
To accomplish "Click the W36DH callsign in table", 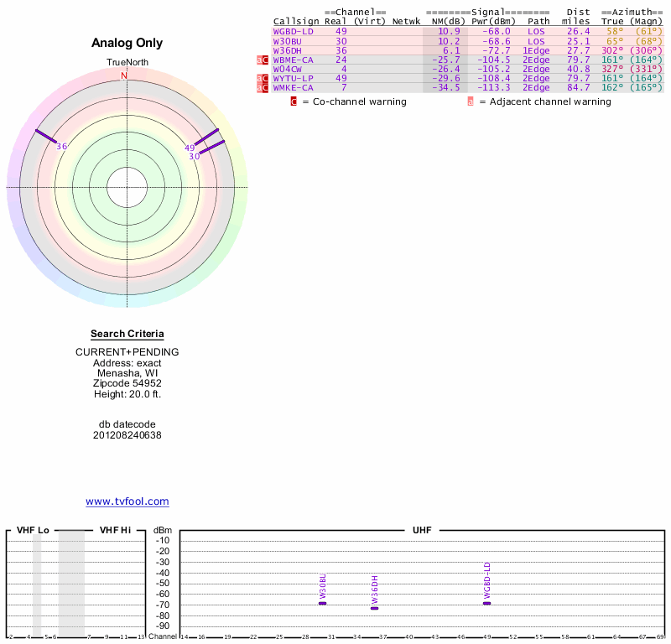I will (x=287, y=51).
